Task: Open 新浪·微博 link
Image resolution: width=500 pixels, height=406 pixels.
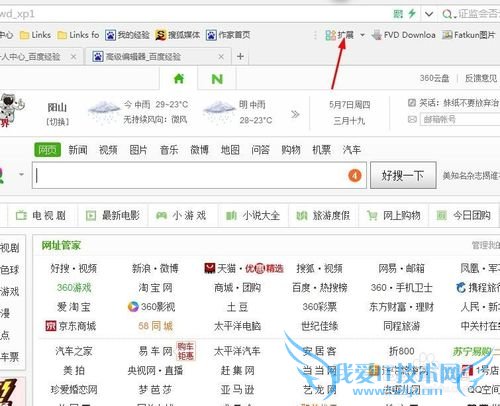Action: point(155,268)
